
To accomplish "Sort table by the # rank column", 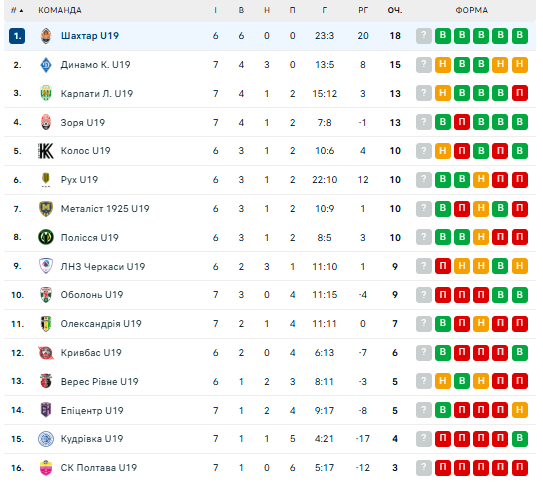I will tap(17, 10).
